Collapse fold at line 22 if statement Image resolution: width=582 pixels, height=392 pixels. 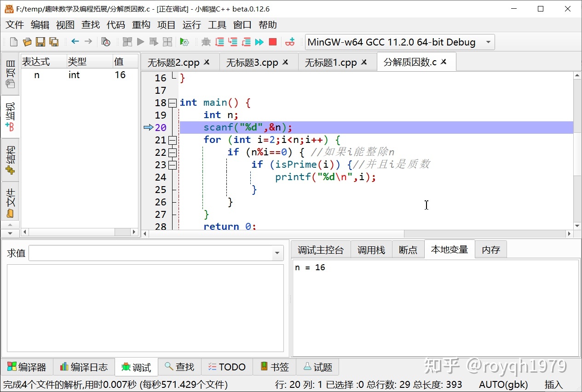click(x=173, y=153)
